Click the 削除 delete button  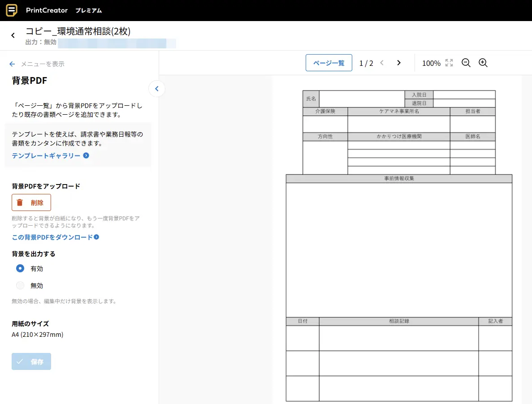(x=31, y=202)
